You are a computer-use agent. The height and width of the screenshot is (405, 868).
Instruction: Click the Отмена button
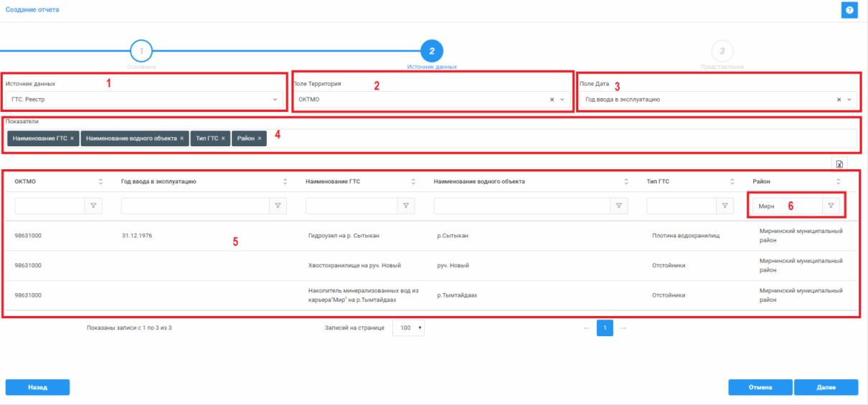[760, 387]
